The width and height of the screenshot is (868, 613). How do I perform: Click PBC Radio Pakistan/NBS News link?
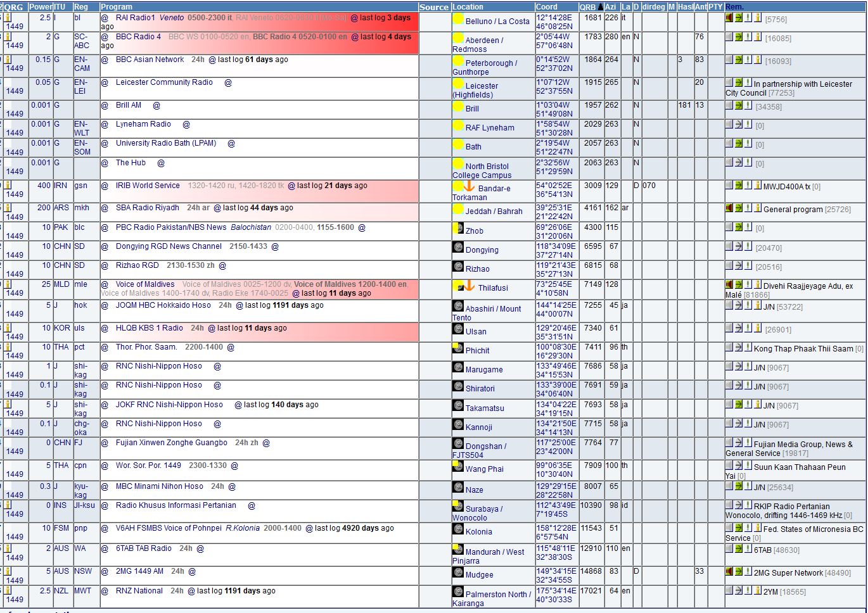click(x=171, y=227)
